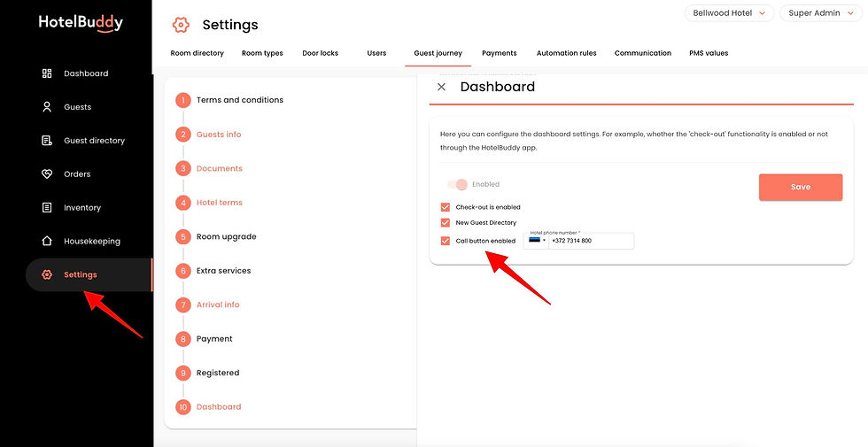Click Settings label in sidebar menu

[x=81, y=274]
